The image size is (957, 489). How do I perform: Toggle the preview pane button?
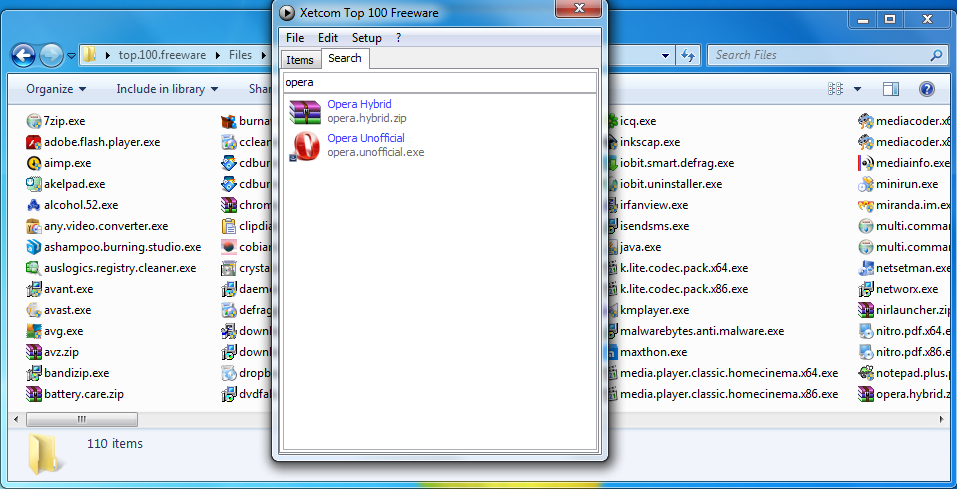point(890,89)
